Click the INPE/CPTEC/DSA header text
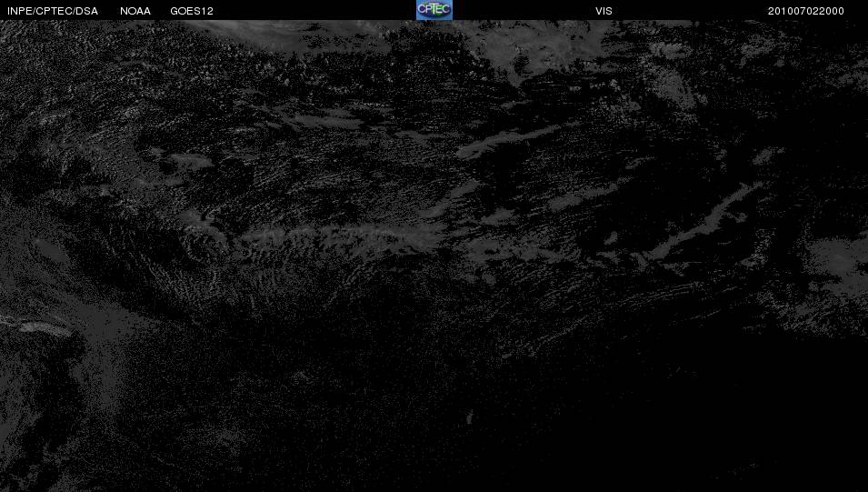The image size is (868, 492). coord(53,11)
